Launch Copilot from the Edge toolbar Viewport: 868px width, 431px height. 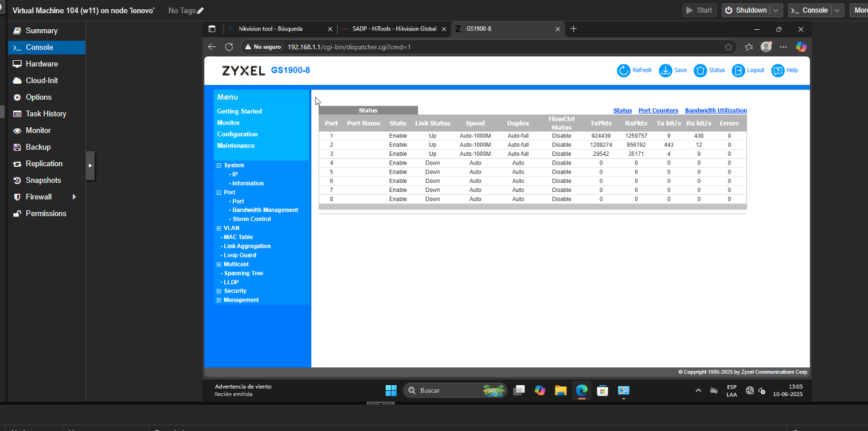point(801,47)
